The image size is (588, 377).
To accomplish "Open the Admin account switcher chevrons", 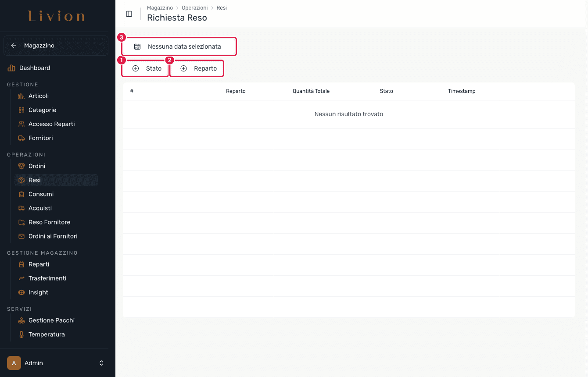I will (101, 363).
